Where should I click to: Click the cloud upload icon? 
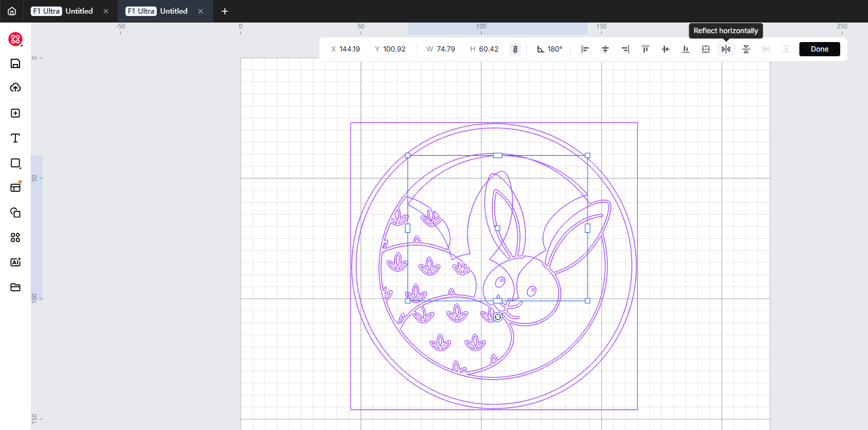[x=15, y=88]
